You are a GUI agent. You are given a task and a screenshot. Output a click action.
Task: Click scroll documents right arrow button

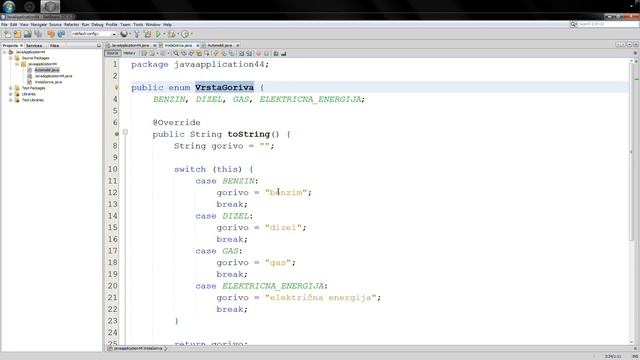[623, 44]
